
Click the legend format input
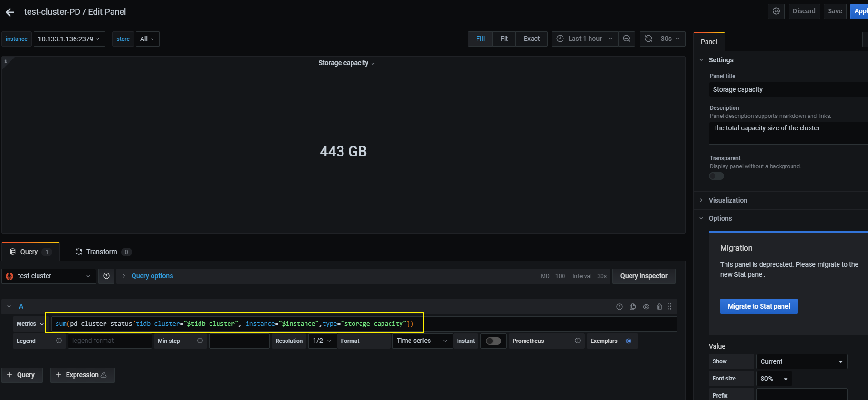click(x=110, y=341)
